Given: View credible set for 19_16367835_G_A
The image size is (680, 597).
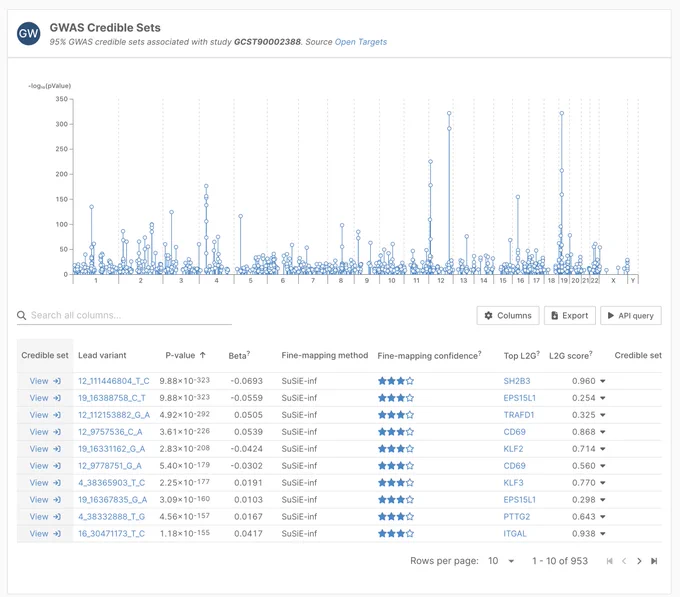Looking at the screenshot, I should 45,499.
